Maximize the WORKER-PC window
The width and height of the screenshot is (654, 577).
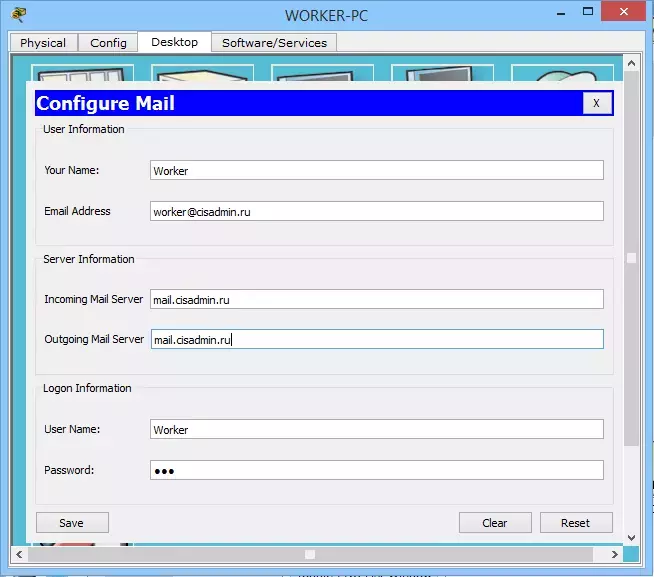click(x=588, y=11)
